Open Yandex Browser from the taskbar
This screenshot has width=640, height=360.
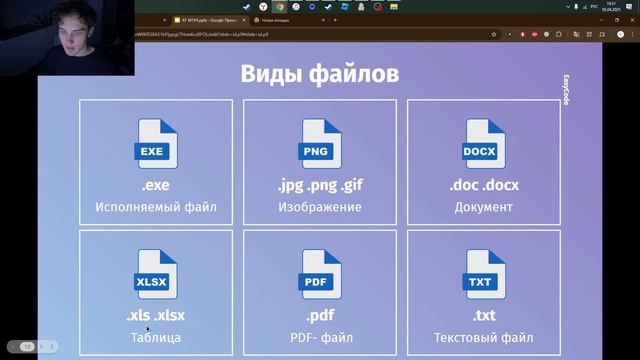click(x=263, y=7)
